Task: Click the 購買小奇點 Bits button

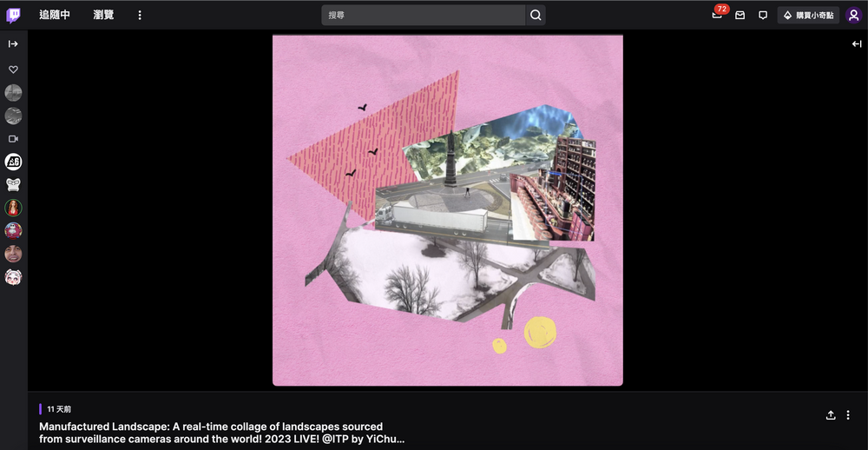Action: (808, 16)
